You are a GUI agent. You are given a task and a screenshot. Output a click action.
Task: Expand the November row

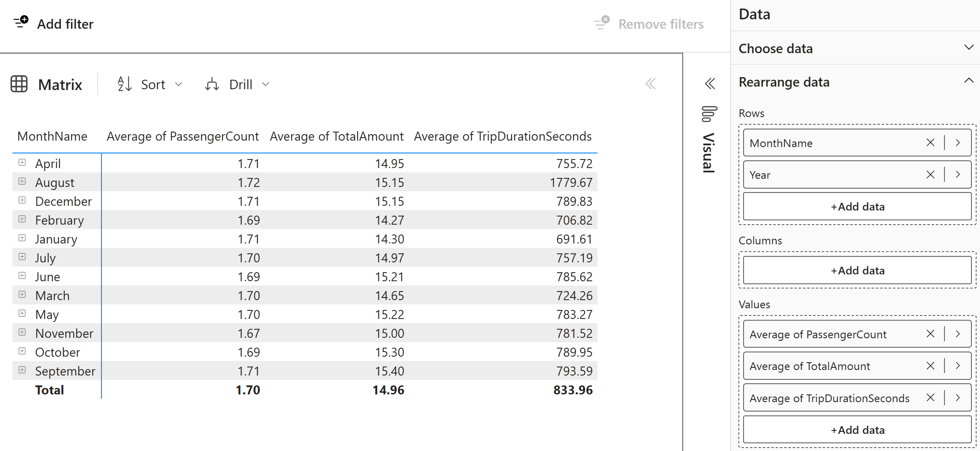22,332
